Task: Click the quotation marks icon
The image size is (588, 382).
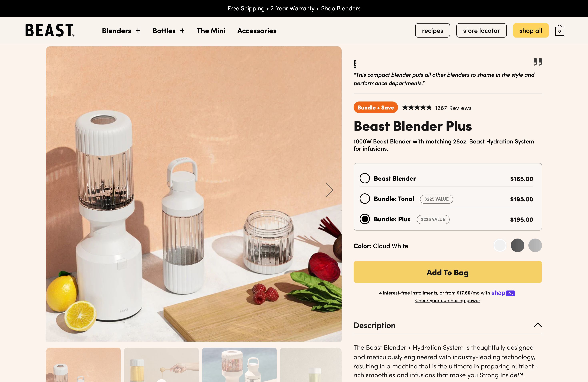Action: tap(538, 62)
